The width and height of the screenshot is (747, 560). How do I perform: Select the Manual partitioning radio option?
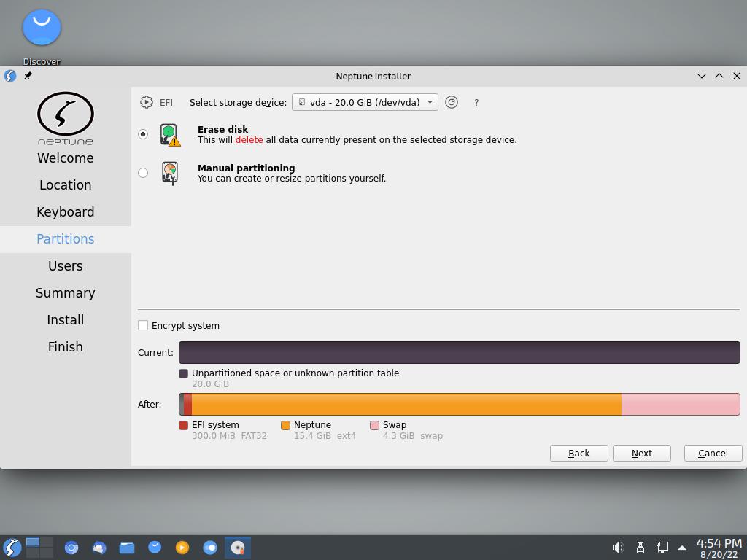click(143, 173)
